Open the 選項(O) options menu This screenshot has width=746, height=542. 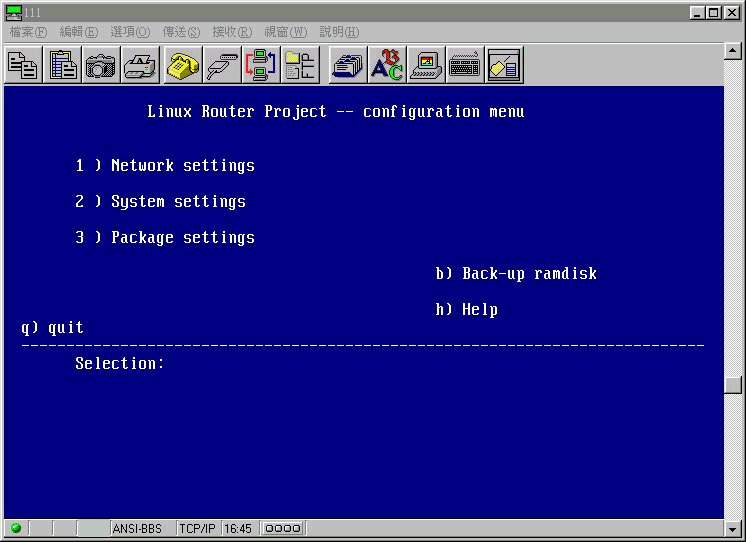point(130,32)
